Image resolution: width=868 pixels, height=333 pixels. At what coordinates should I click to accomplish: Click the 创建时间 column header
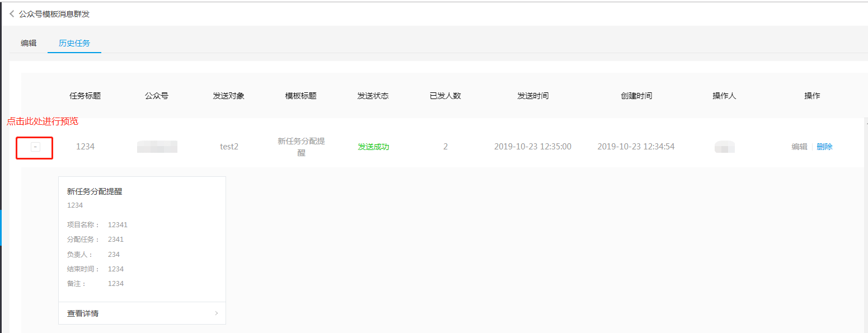click(636, 96)
